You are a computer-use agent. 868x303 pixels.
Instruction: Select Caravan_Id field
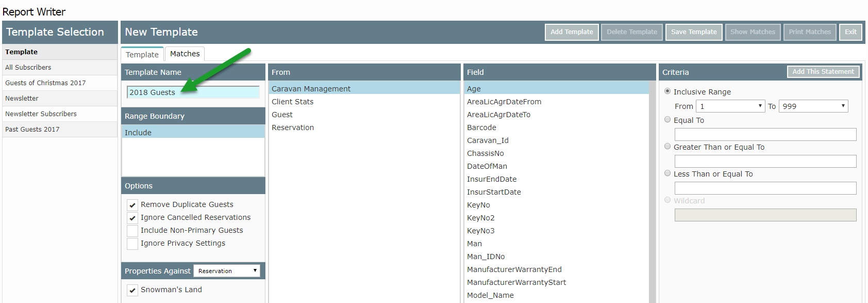coord(556,140)
